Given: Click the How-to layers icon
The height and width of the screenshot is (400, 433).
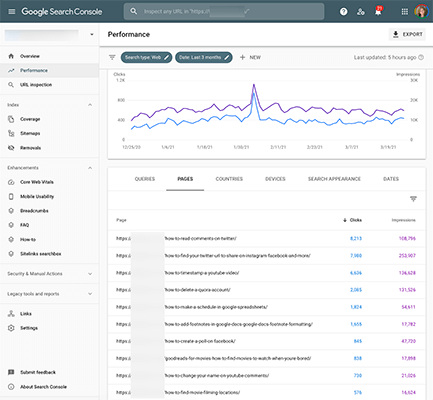Looking at the screenshot, I should coord(11,239).
